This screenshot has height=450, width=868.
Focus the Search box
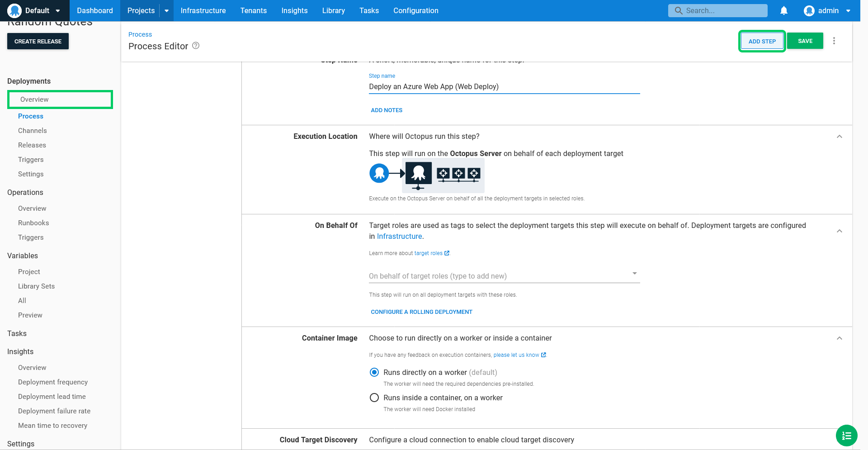click(717, 10)
